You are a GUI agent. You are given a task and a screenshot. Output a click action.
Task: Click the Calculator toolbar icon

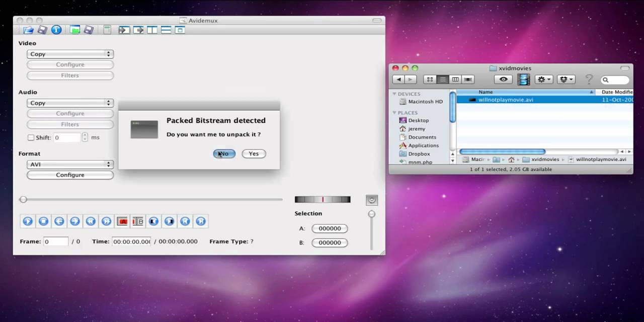click(x=107, y=30)
